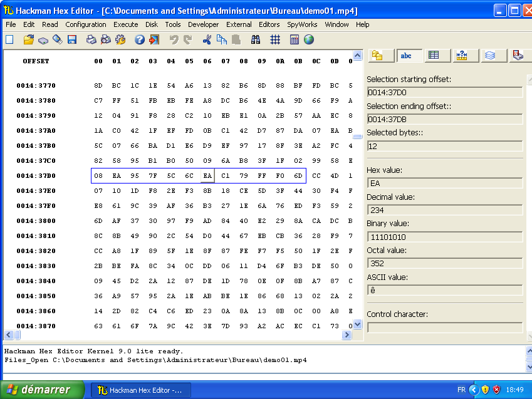This screenshot has height=399, width=532.
Task: Click the globe web icon
Action: click(x=309, y=39)
